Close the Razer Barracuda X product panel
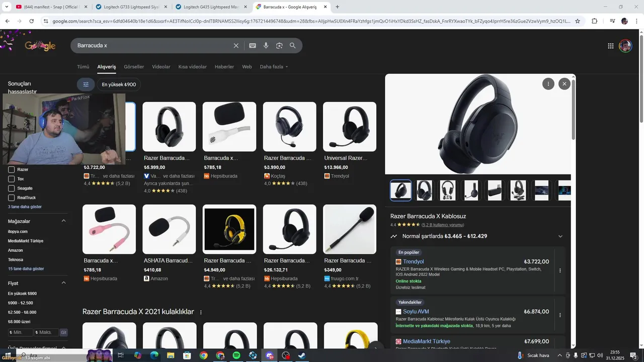644x362 pixels. click(x=565, y=84)
